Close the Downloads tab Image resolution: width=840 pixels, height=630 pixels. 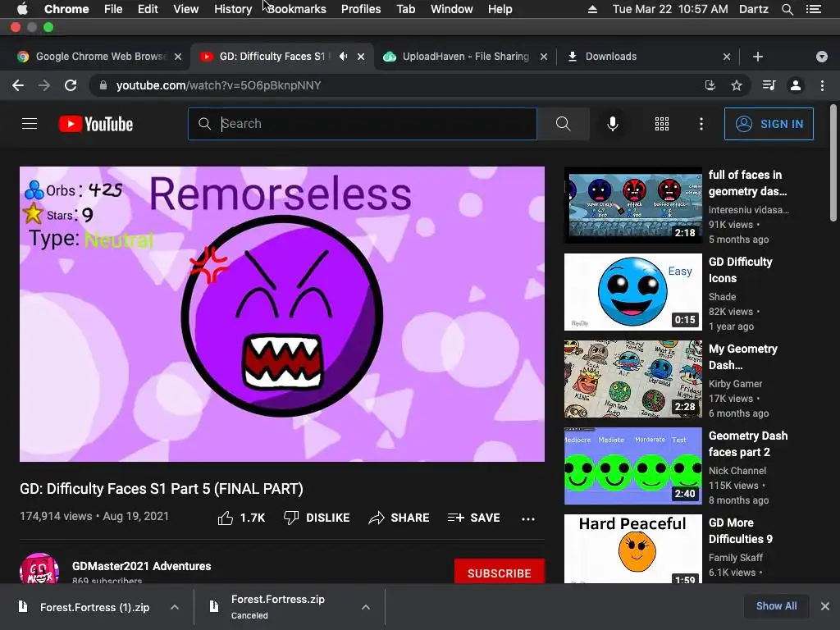[727, 57]
